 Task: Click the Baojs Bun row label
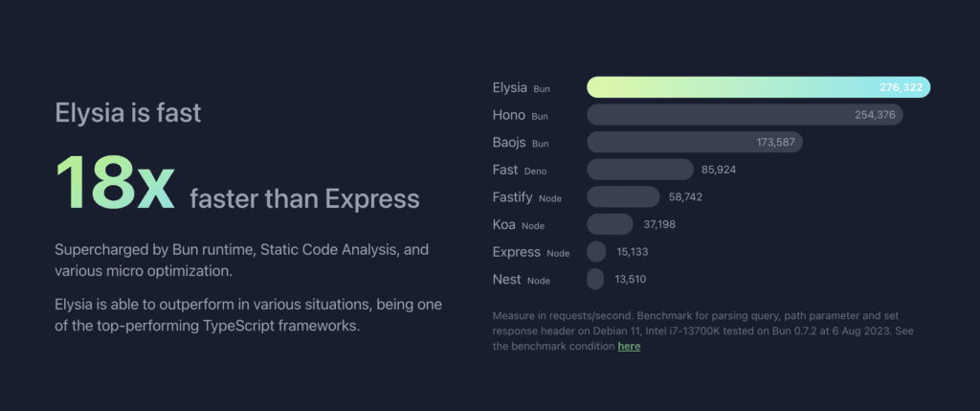pos(521,143)
